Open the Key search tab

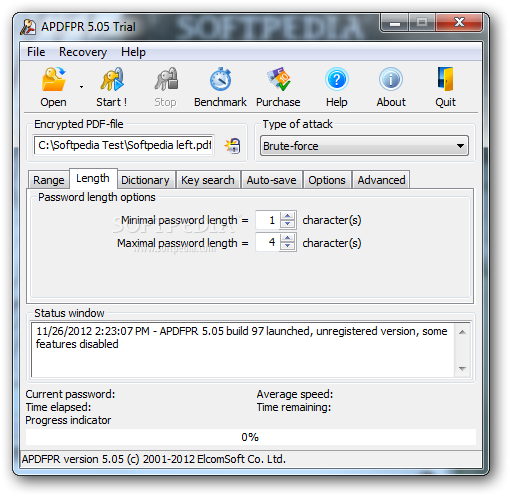208,180
